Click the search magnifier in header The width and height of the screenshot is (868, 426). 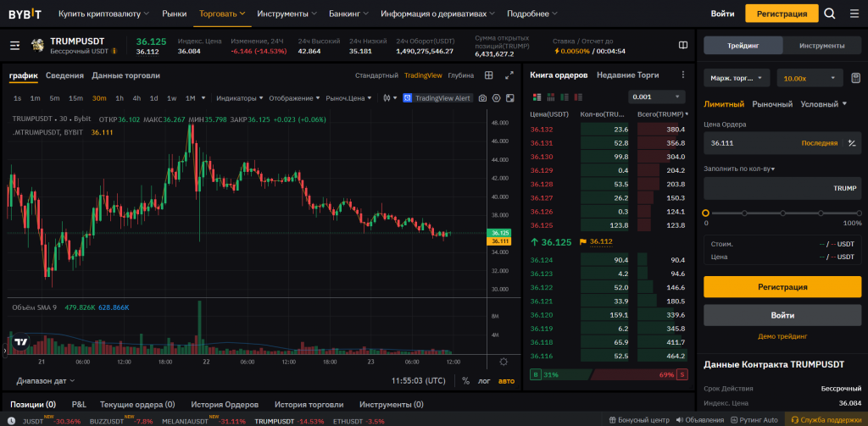click(x=830, y=14)
